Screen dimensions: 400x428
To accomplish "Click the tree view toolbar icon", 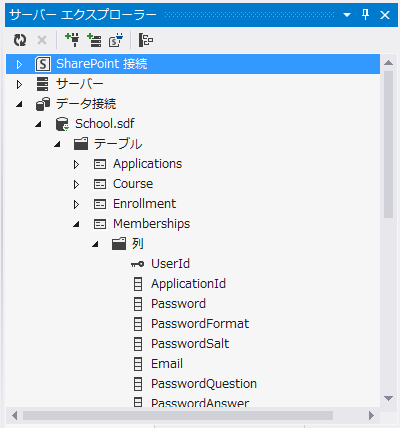I will pos(146,40).
